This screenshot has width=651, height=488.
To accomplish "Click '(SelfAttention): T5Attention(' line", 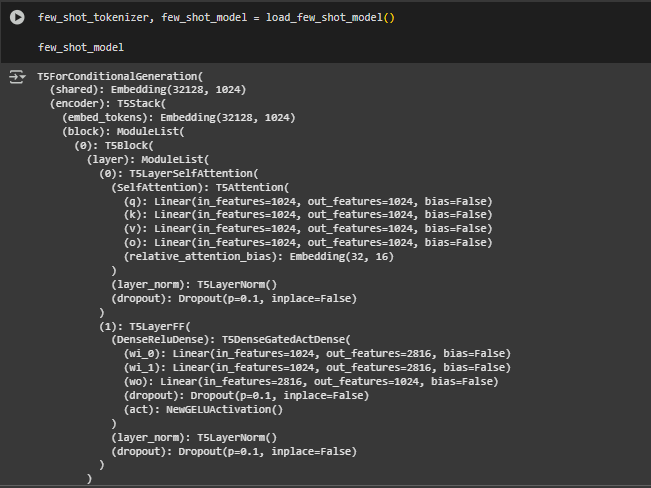I will point(200,188).
